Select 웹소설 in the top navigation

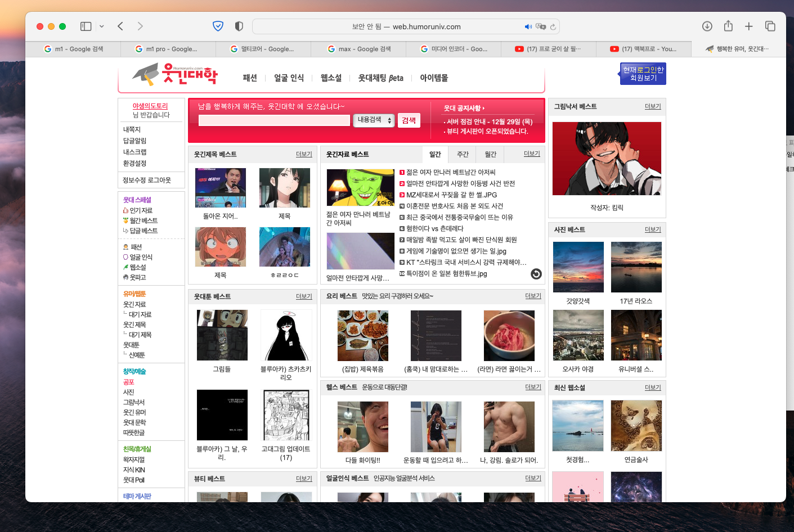pyautogui.click(x=331, y=78)
